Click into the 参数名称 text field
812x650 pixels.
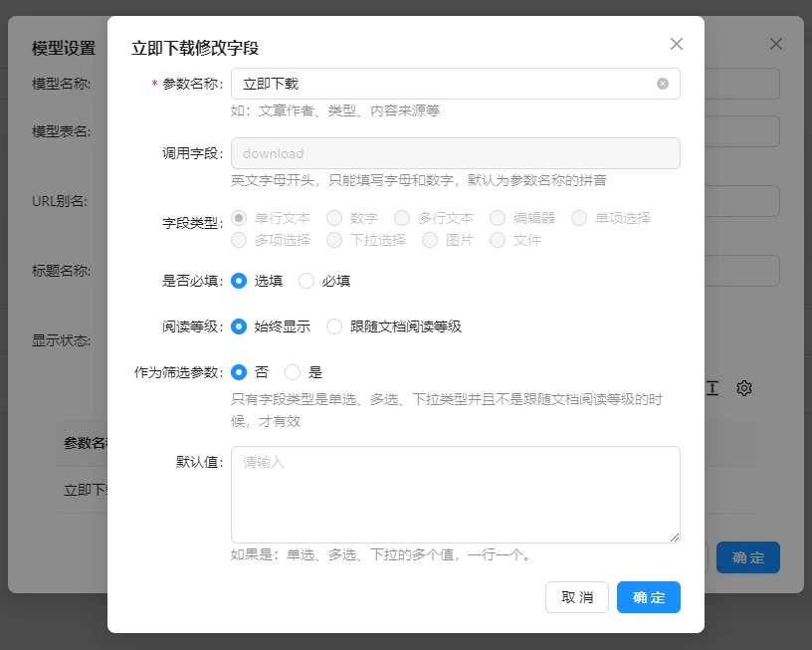coord(443,84)
